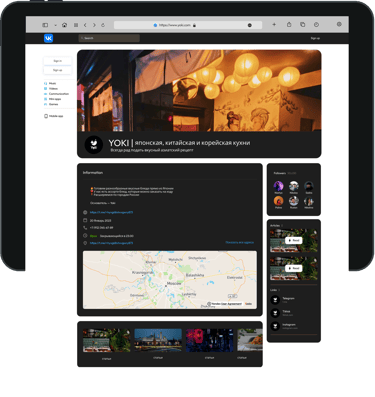
Task: Click Moscow on the map
Action: (x=174, y=283)
